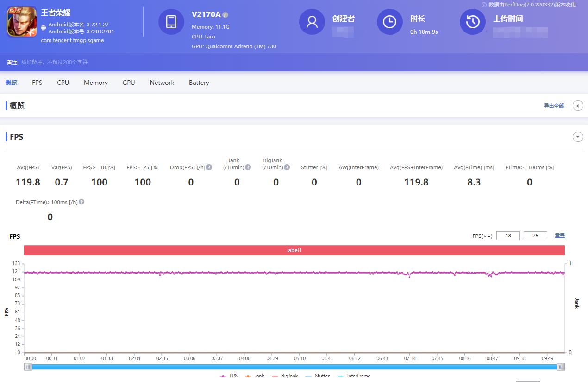Collapse the 概览 section with its arrow
Image resolution: width=588 pixels, height=382 pixels.
[578, 106]
